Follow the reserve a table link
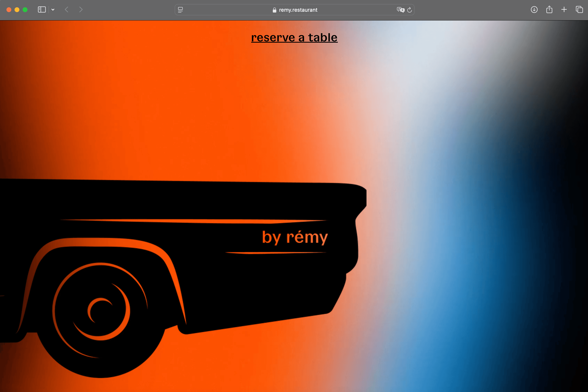 tap(294, 38)
